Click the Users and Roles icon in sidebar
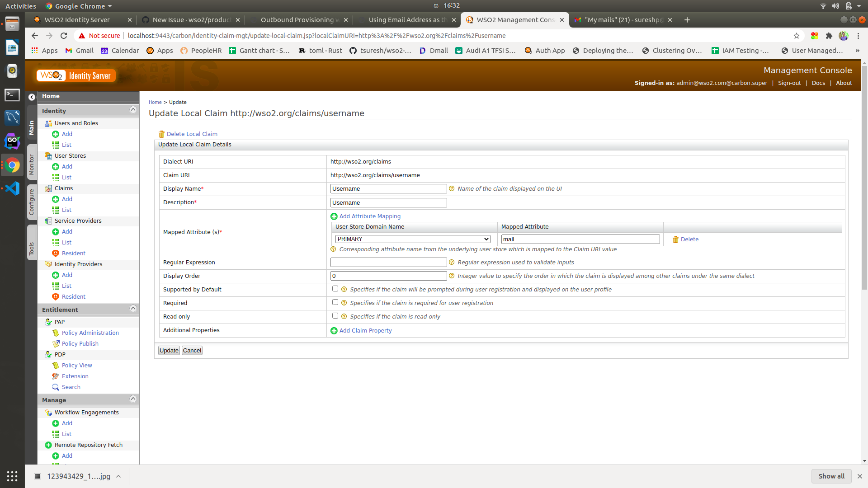This screenshot has width=868, height=488. click(x=48, y=123)
